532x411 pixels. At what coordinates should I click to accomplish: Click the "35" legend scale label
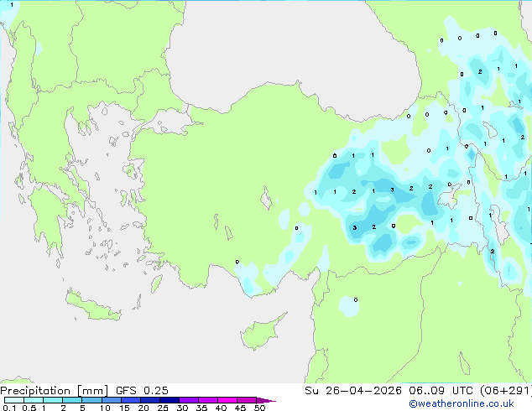[201, 408]
